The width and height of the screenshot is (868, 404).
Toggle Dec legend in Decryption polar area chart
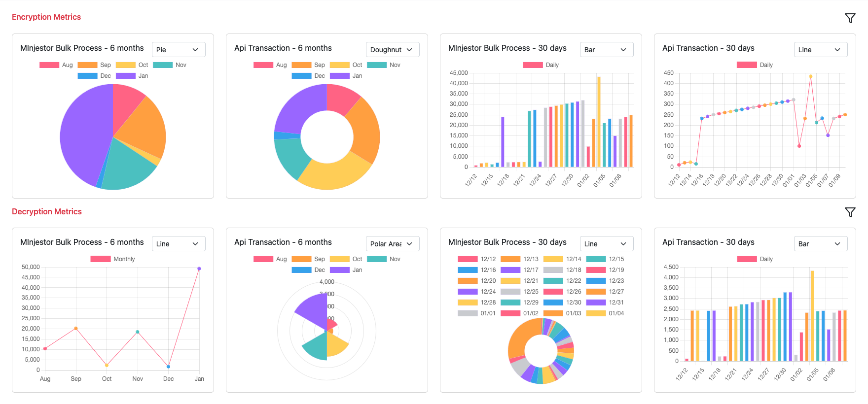[308, 270]
